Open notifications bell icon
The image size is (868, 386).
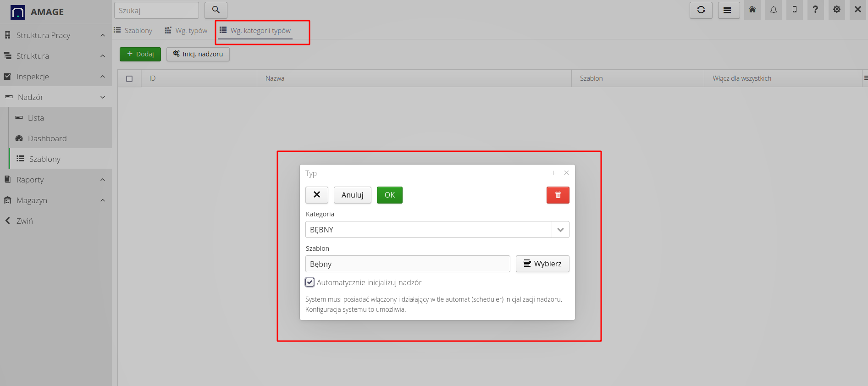[x=773, y=10]
